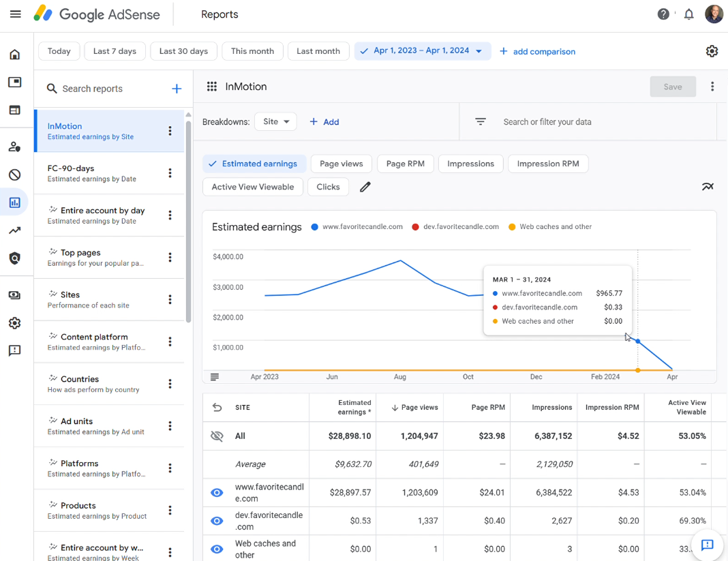Click the InMotion grid dots icon
Screen dimensions: 728x561
tap(212, 87)
